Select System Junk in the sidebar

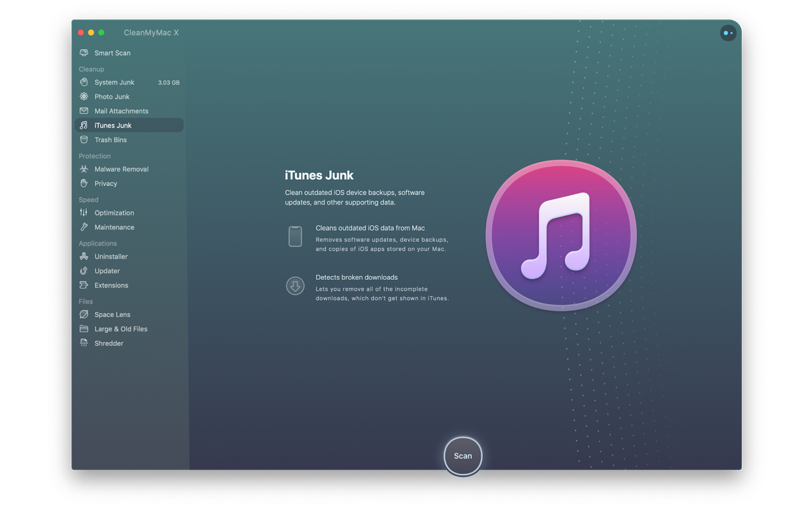[x=130, y=82]
